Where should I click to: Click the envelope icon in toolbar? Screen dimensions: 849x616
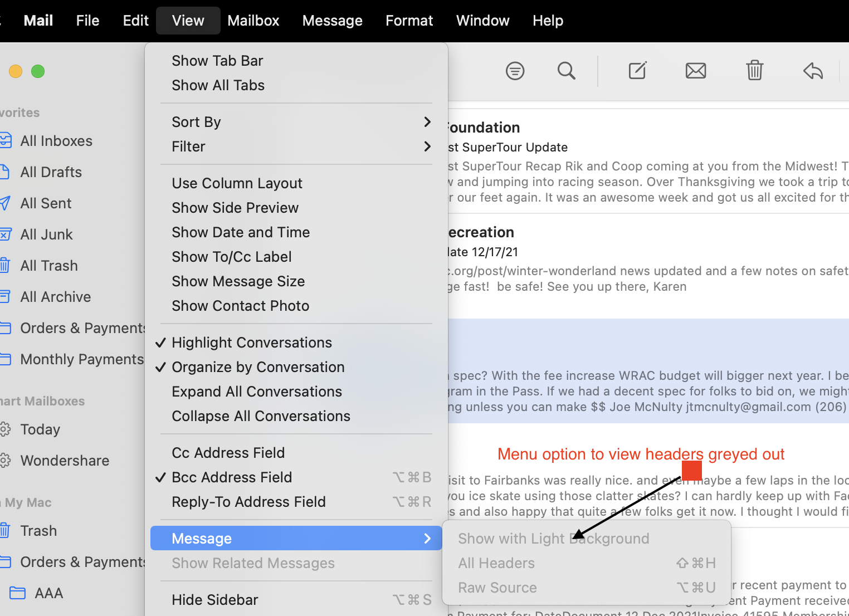pos(695,71)
